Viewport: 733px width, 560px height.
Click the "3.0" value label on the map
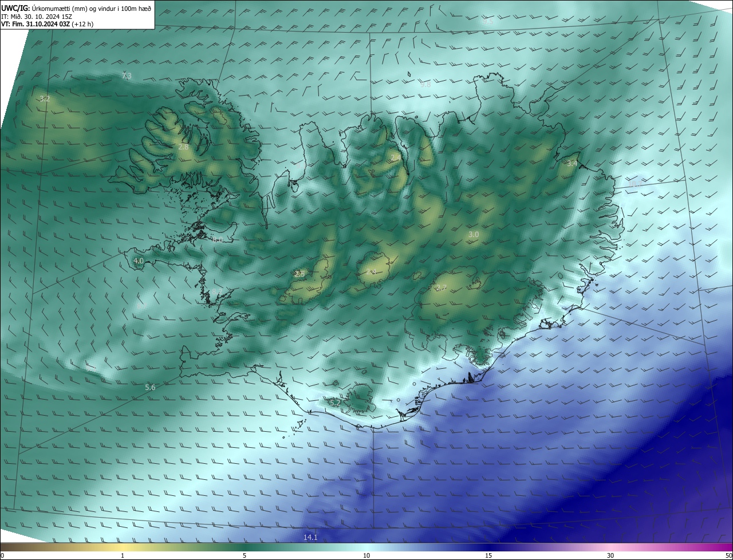pos(474,235)
